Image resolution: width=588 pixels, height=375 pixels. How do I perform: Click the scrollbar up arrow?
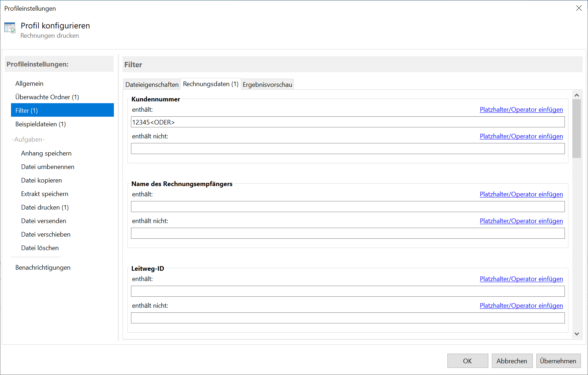[x=577, y=95]
